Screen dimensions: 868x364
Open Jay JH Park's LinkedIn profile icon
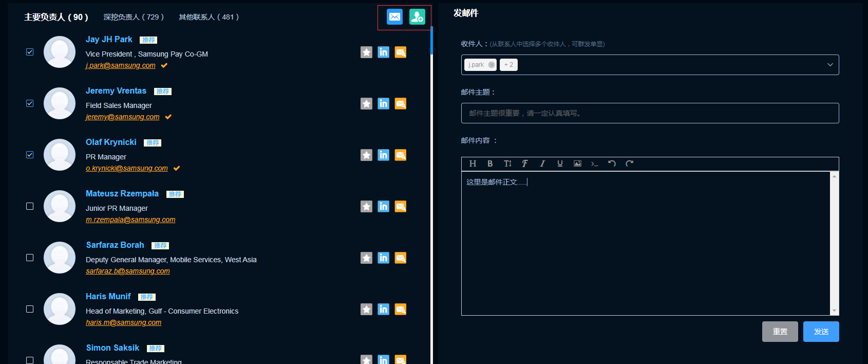(383, 52)
